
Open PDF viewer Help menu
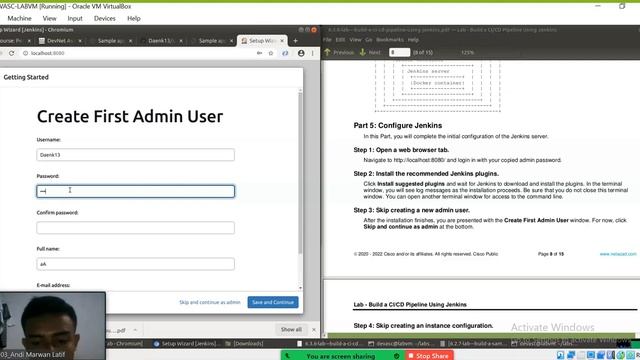point(413,40)
